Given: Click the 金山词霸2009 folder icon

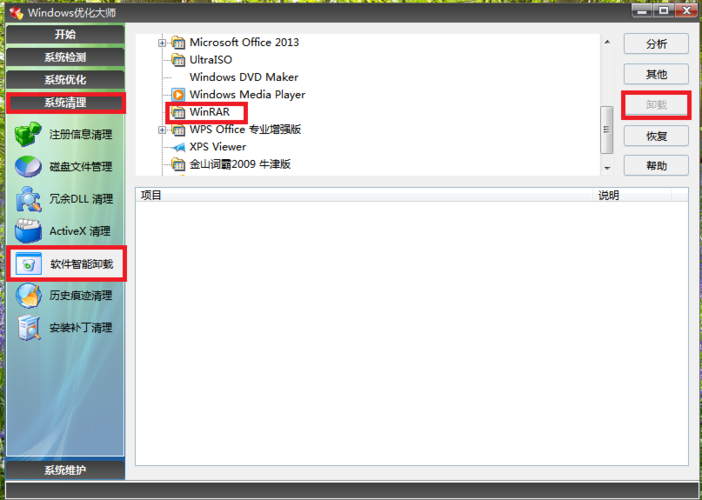Looking at the screenshot, I should pos(178,164).
